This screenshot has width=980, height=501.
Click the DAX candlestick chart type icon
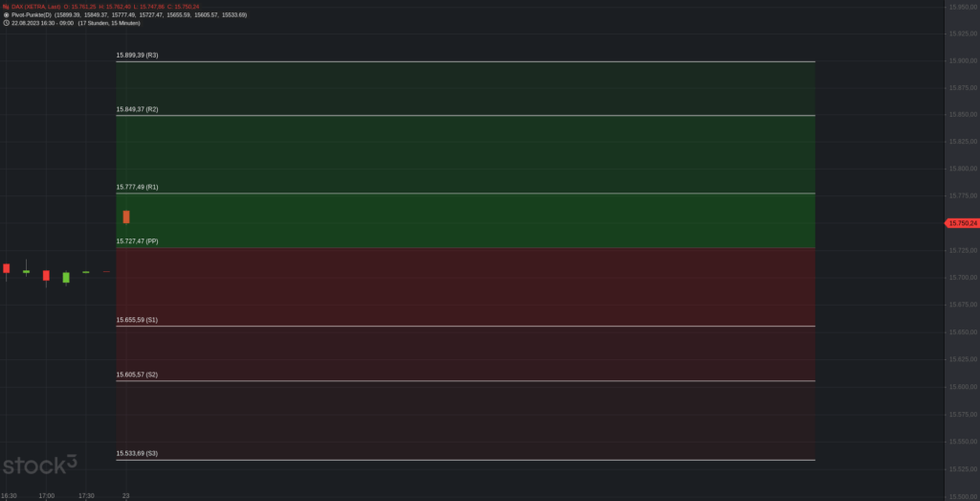(x=6, y=7)
